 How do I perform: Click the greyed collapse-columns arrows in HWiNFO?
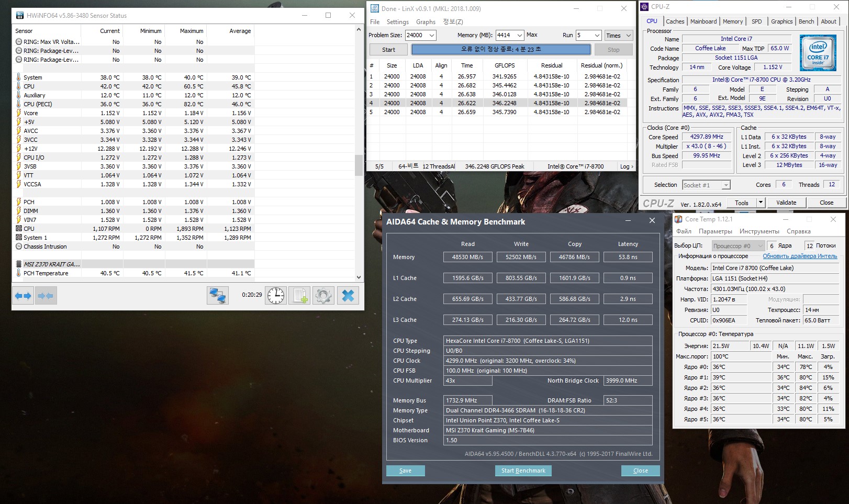point(46,296)
